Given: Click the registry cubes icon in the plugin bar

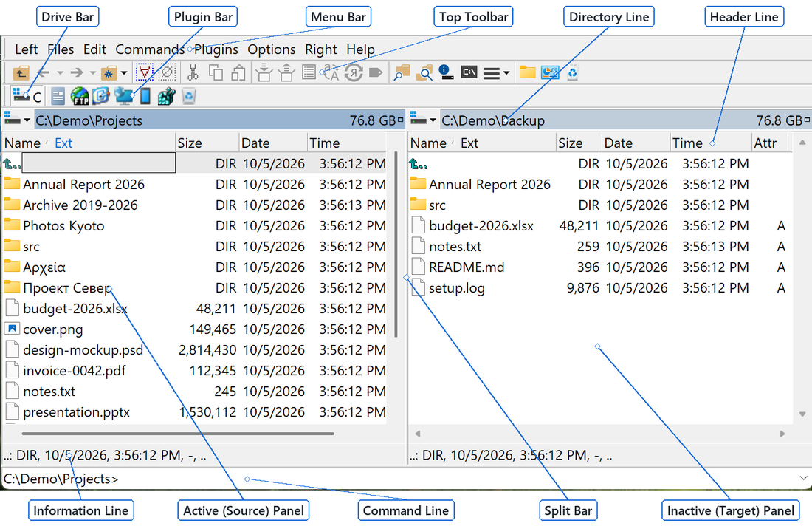Looking at the screenshot, I should (x=167, y=96).
